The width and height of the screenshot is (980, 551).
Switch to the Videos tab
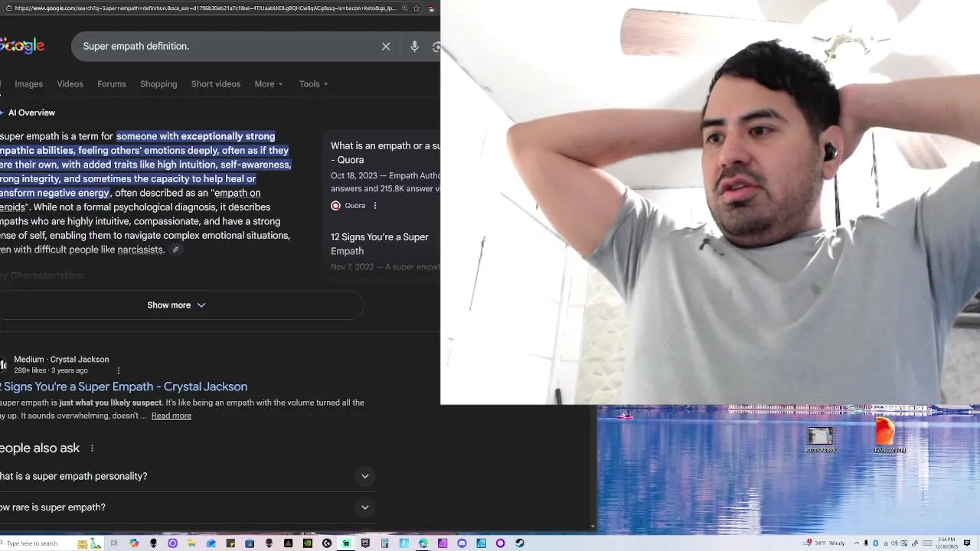(70, 84)
